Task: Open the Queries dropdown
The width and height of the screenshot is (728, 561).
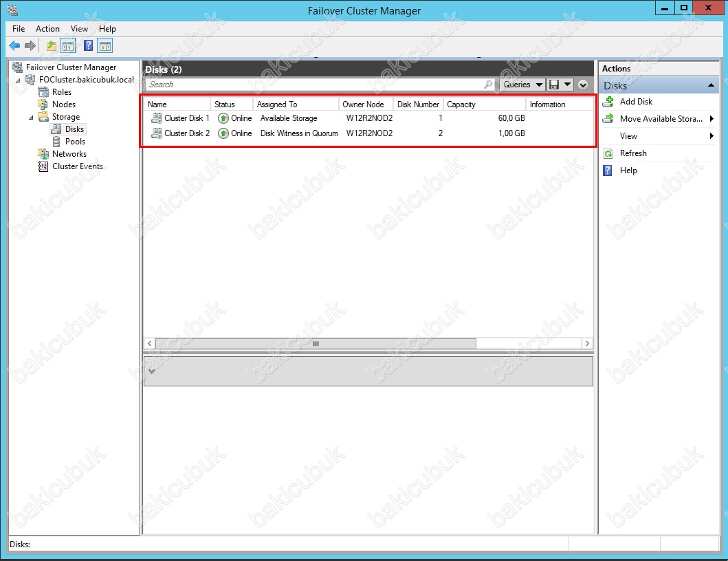Action: (x=522, y=85)
